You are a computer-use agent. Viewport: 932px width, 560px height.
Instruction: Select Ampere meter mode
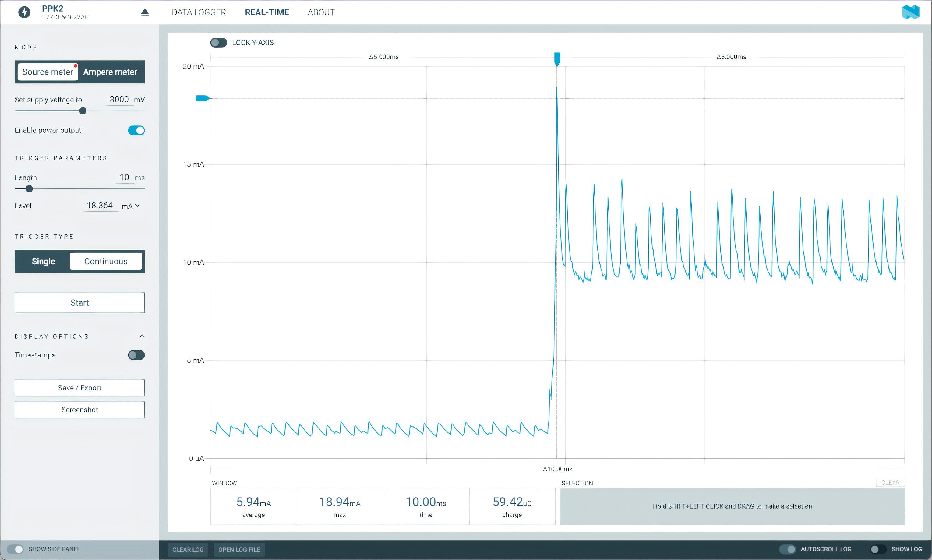click(x=110, y=72)
